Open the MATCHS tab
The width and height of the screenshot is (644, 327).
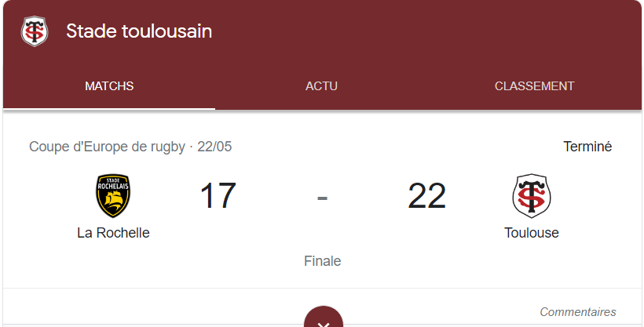(109, 85)
